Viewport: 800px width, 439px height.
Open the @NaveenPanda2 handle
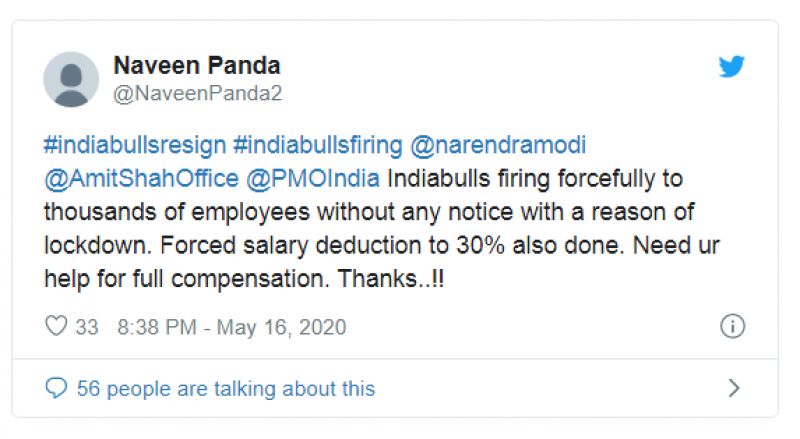pos(197,93)
